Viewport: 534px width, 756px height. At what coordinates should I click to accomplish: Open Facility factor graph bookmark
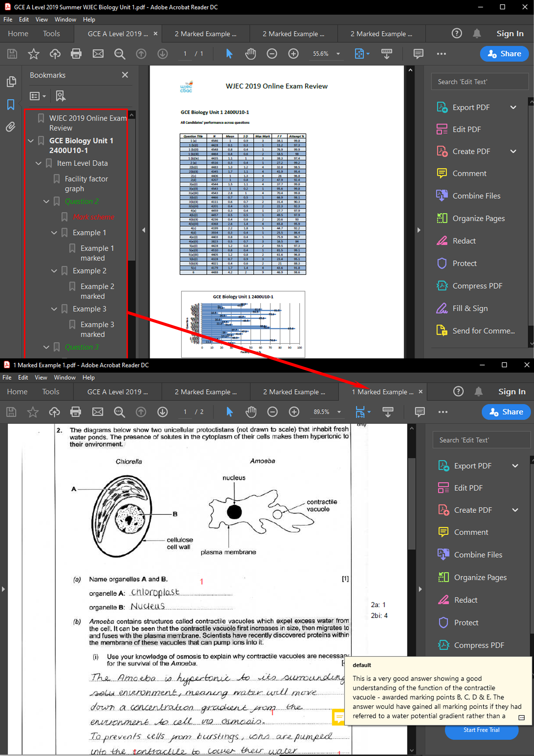pos(86,184)
